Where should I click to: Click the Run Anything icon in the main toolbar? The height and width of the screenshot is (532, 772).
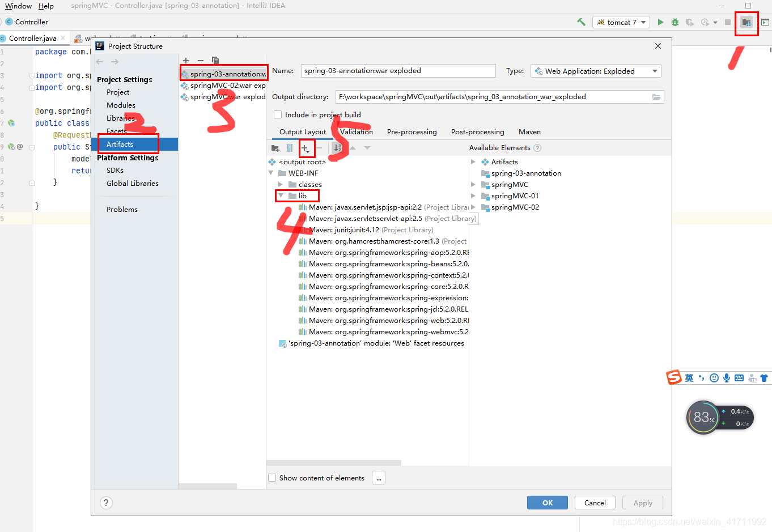765,22
